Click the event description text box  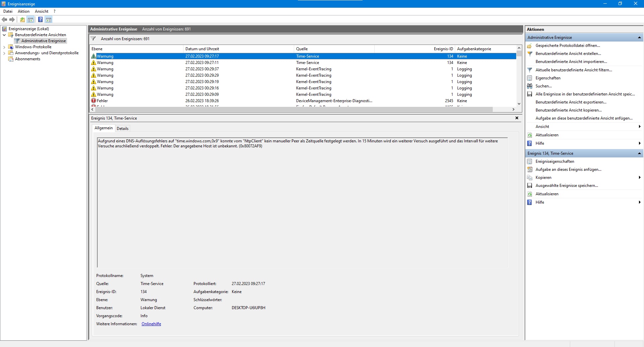point(302,202)
